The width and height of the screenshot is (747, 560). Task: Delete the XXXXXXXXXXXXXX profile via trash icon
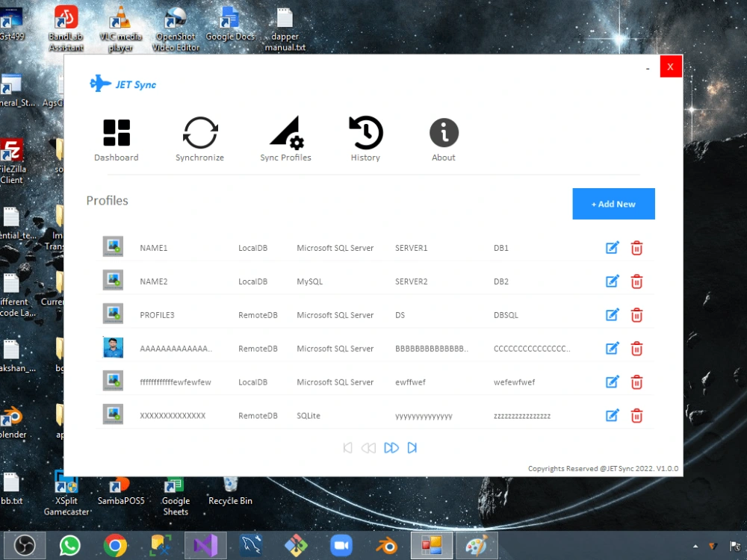[x=636, y=415]
